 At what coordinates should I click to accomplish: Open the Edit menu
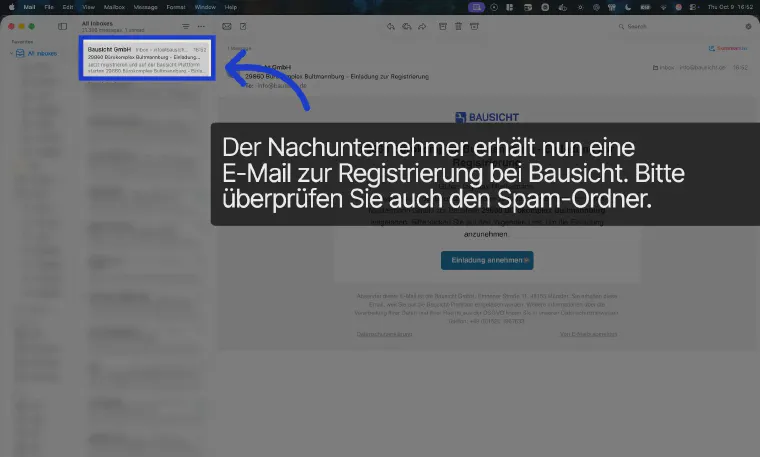pos(68,7)
